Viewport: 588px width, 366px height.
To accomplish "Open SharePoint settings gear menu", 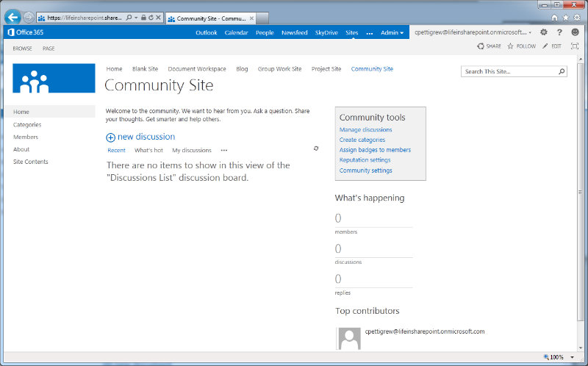I will 543,32.
